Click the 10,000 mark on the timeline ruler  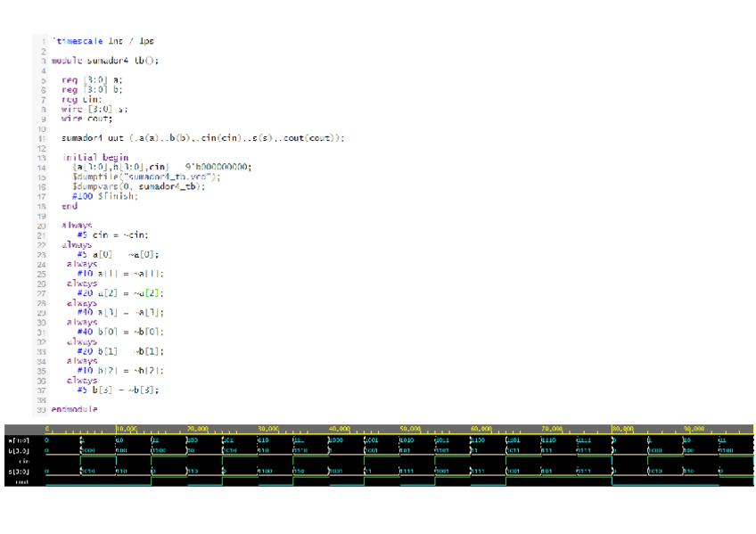(126, 428)
